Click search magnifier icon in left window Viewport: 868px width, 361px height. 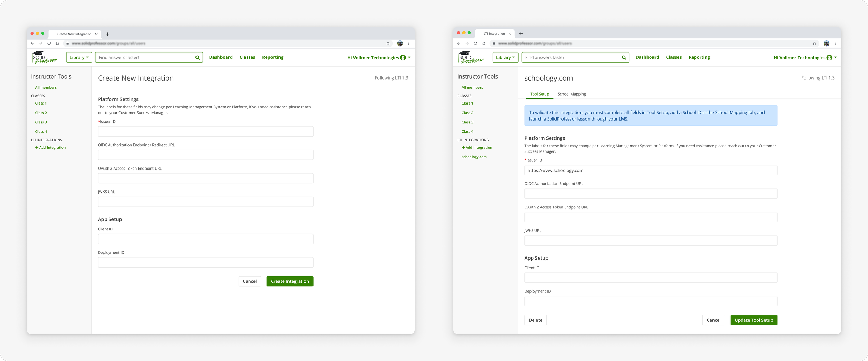tap(198, 58)
